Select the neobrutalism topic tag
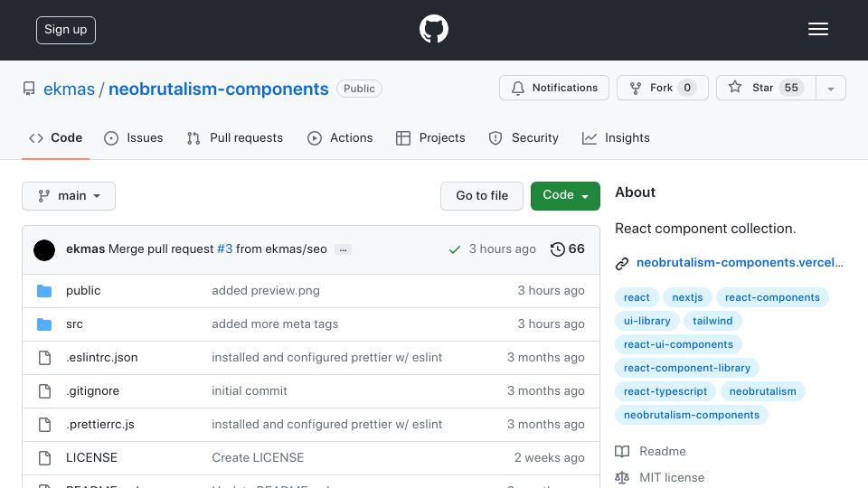This screenshot has height=488, width=868. tap(763, 391)
